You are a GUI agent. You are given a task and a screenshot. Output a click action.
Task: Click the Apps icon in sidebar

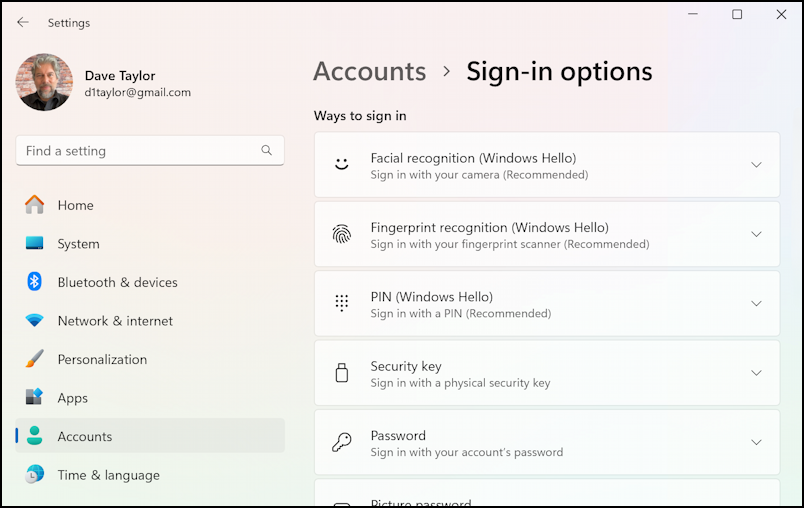tap(34, 397)
